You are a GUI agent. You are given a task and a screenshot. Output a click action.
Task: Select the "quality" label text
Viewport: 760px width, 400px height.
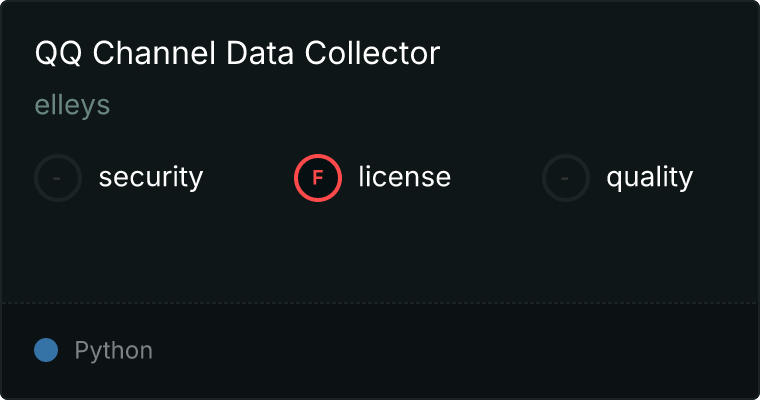click(x=649, y=178)
